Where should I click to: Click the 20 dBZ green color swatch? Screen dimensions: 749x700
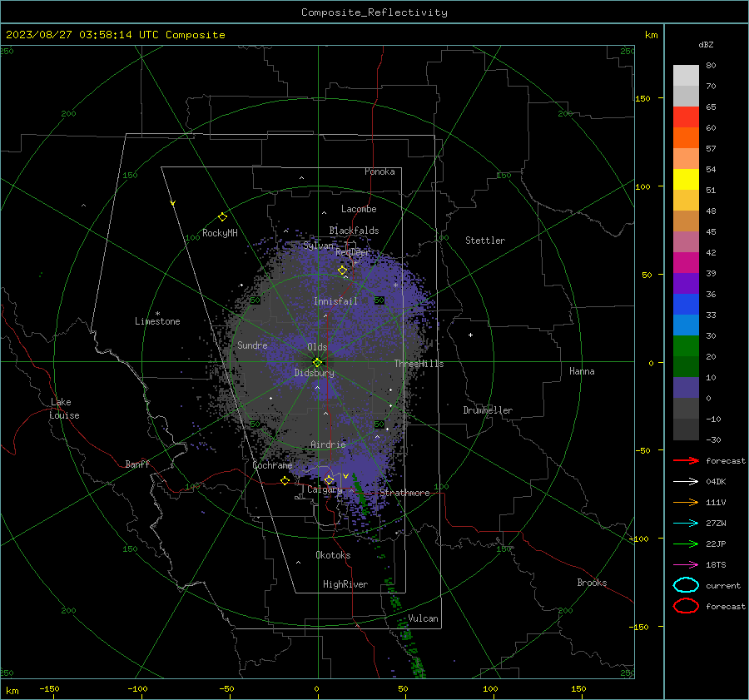pos(686,366)
